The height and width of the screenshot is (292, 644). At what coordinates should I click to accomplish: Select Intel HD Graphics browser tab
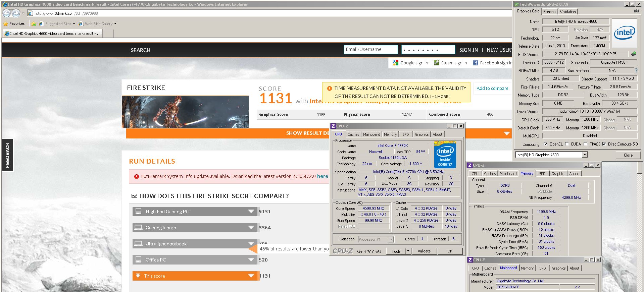(53, 34)
